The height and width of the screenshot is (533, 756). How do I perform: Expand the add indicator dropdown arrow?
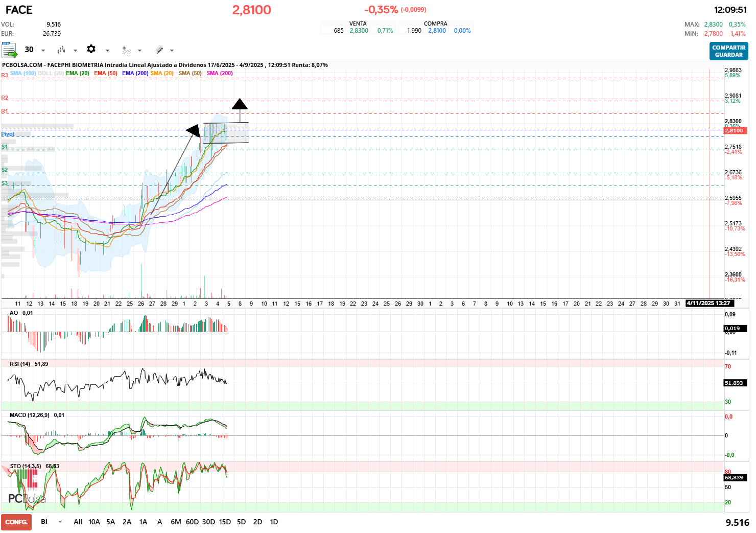(x=139, y=51)
